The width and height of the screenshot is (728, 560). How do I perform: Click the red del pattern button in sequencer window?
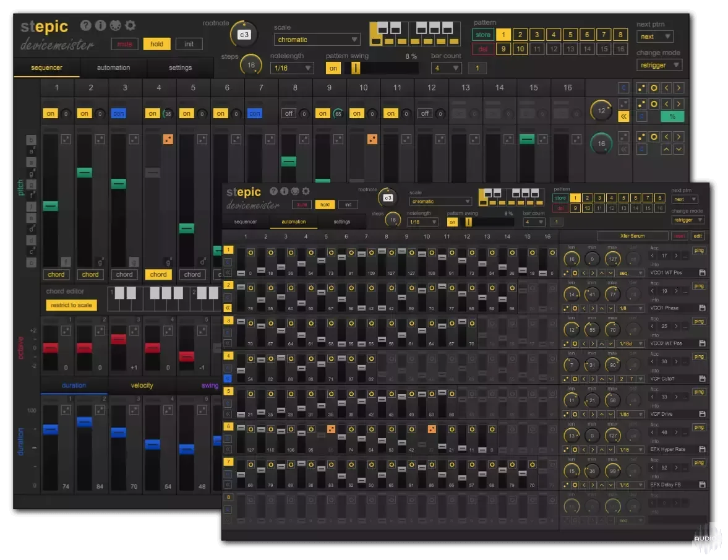(483, 50)
